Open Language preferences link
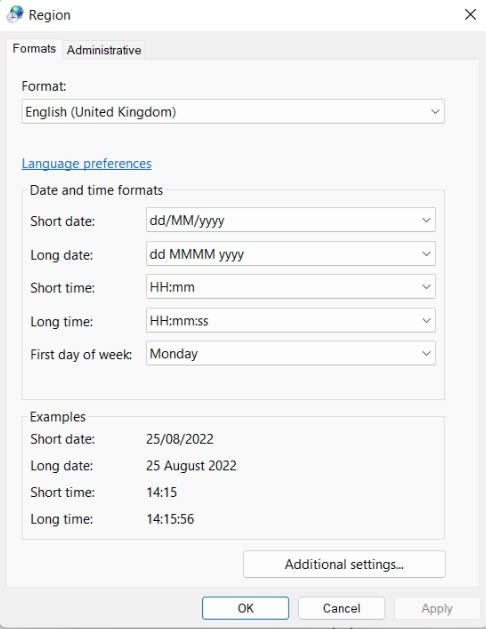Screen dimensions: 486x629 [87, 164]
